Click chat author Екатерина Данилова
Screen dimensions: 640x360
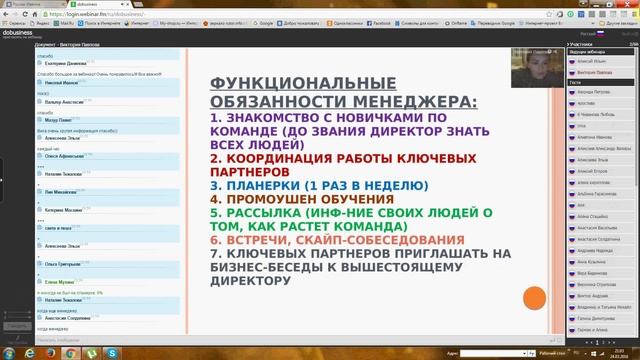click(x=65, y=64)
